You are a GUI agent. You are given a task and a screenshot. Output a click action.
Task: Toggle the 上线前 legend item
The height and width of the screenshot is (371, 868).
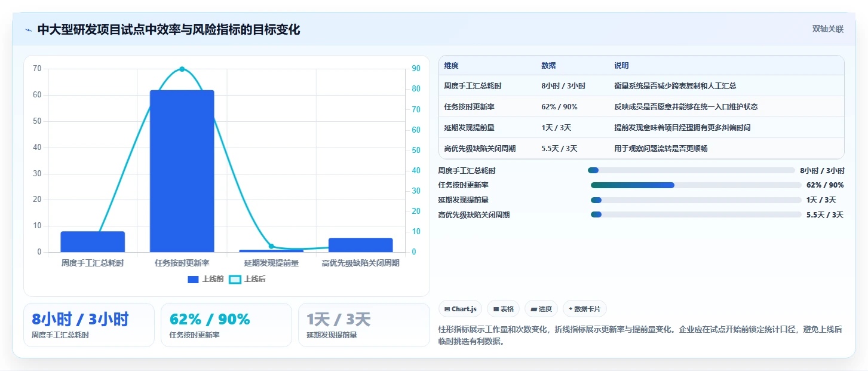[206, 279]
